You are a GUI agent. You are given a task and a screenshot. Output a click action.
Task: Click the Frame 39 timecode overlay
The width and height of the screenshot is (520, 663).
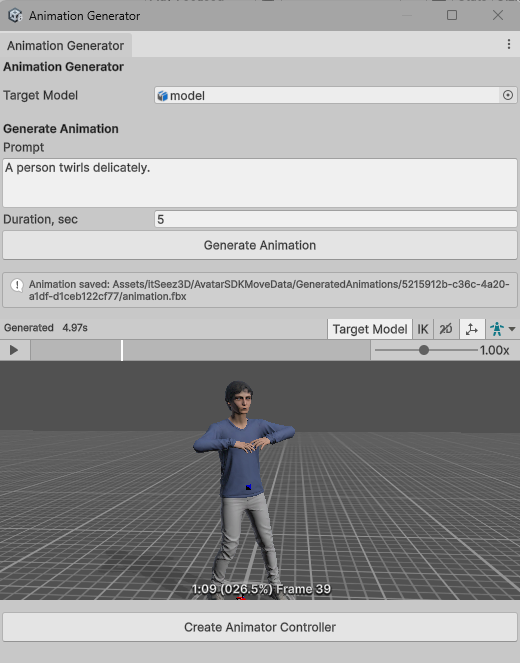click(261, 589)
